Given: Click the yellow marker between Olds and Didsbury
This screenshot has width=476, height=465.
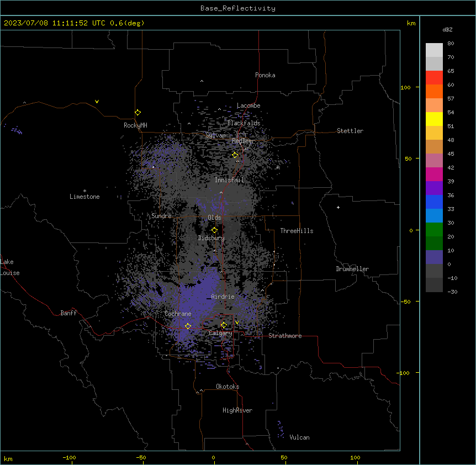Looking at the screenshot, I should tap(214, 230).
